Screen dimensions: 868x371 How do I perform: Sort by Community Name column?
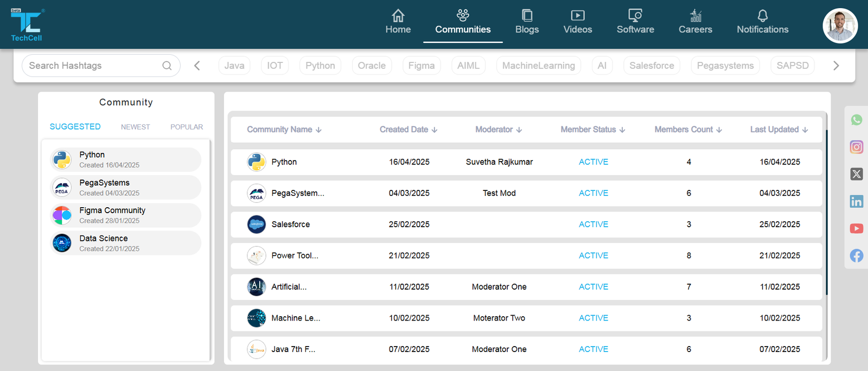click(284, 130)
